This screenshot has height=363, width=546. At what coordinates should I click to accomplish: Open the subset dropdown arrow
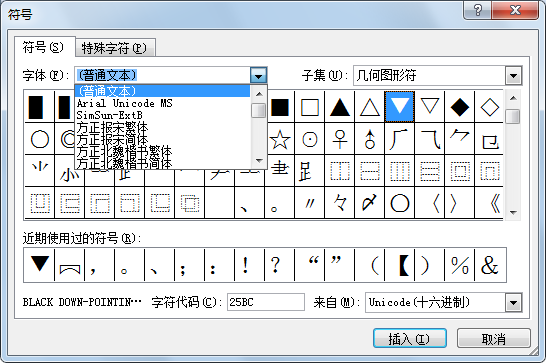pyautogui.click(x=513, y=75)
